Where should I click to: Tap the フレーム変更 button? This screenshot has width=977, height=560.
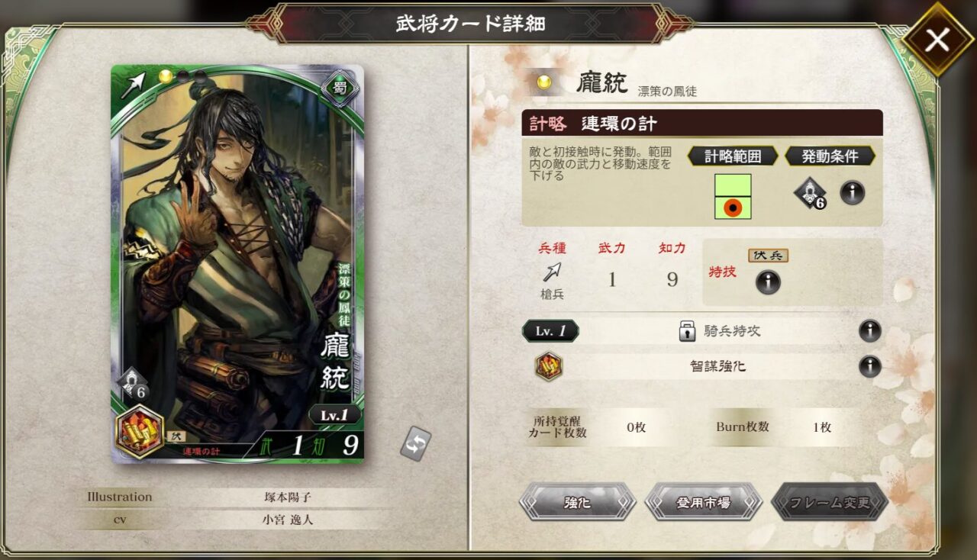tap(830, 502)
